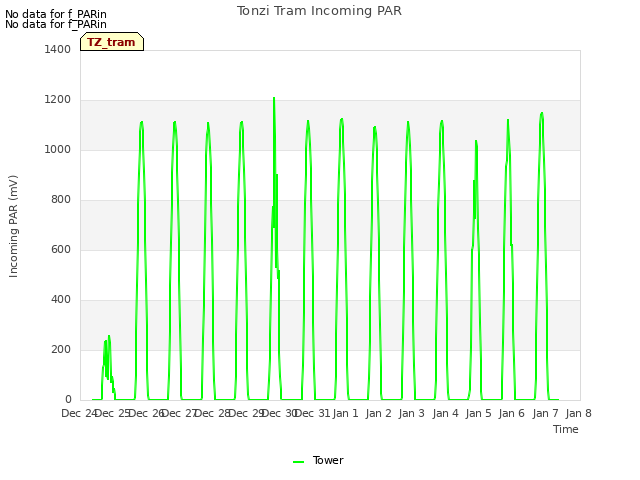
Task: Click the Jan 5 curve peak near 1040 mV
Action: point(476,141)
